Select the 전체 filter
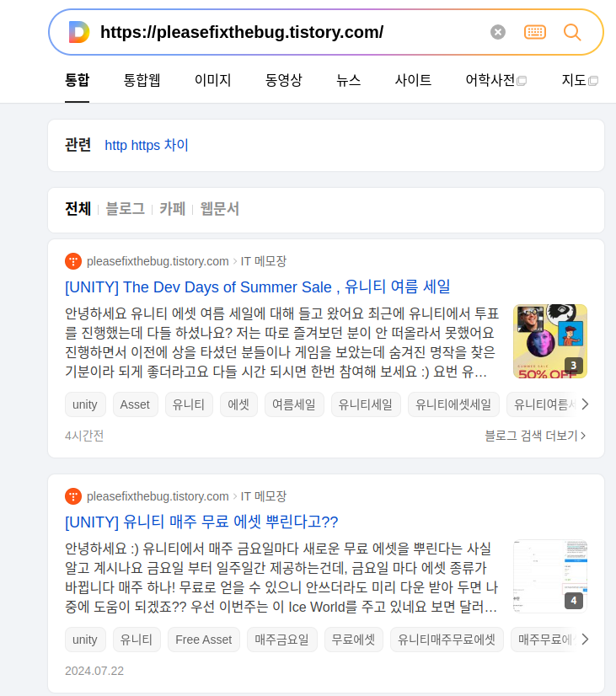This screenshot has width=616, height=696. coord(78,209)
